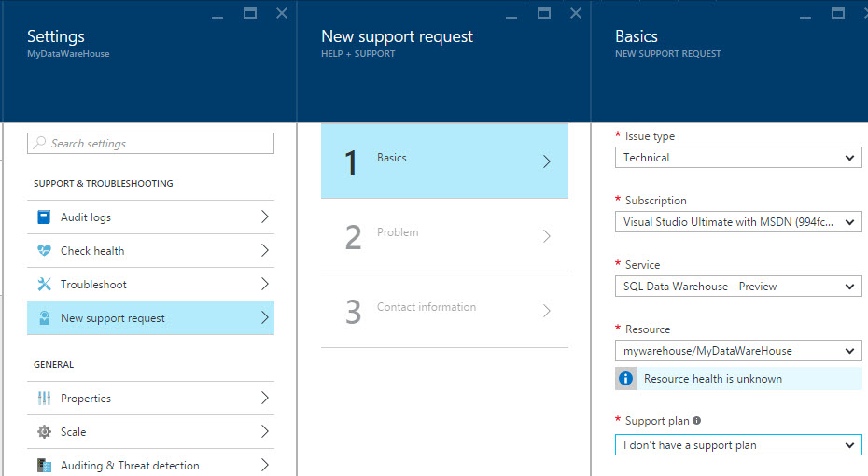Click the Scale gear icon
Screen dimensions: 868x476
44,432
